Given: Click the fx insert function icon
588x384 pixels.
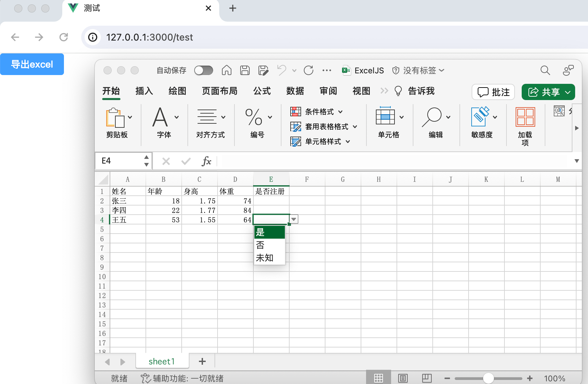Looking at the screenshot, I should point(206,161).
